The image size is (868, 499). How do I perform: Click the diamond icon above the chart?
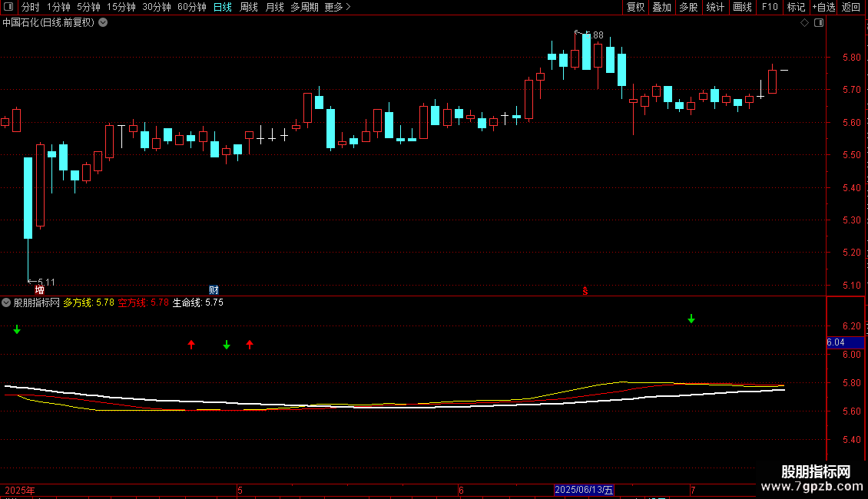(x=805, y=23)
